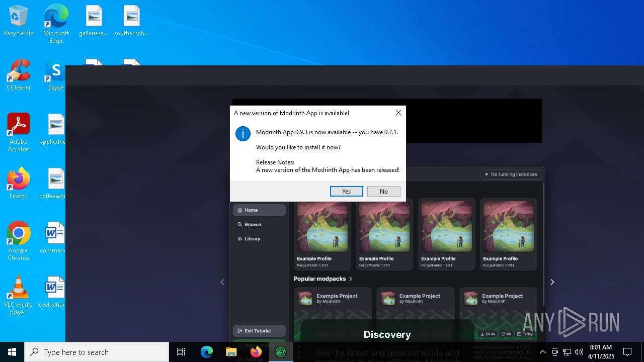Go to the next tutorial slide arrow

(552, 282)
